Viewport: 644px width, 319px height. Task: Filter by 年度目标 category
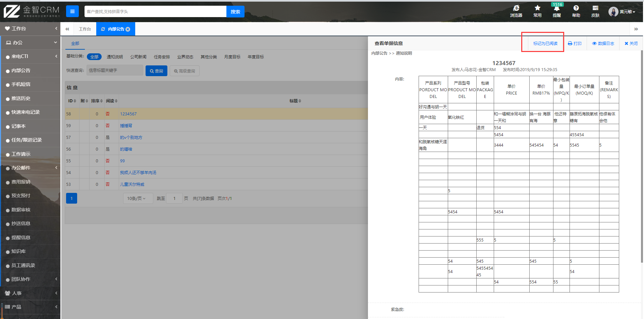point(256,57)
